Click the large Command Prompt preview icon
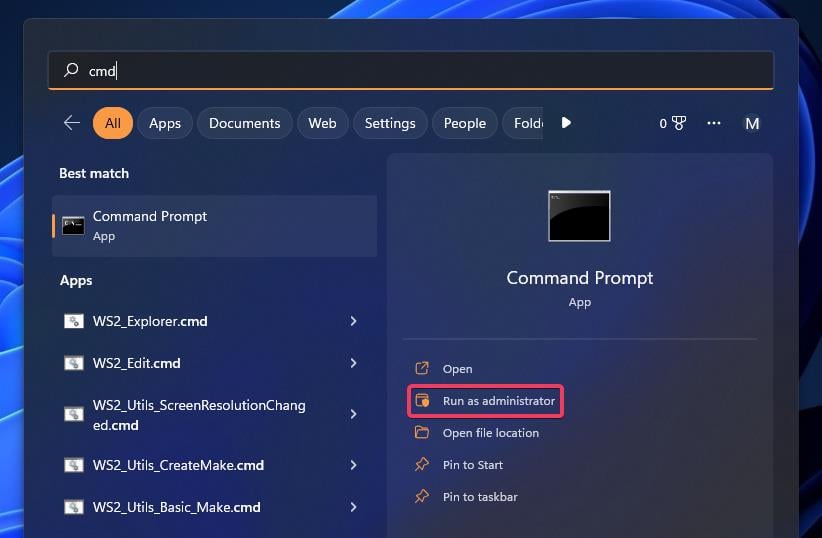This screenshot has height=538, width=822. [x=579, y=216]
